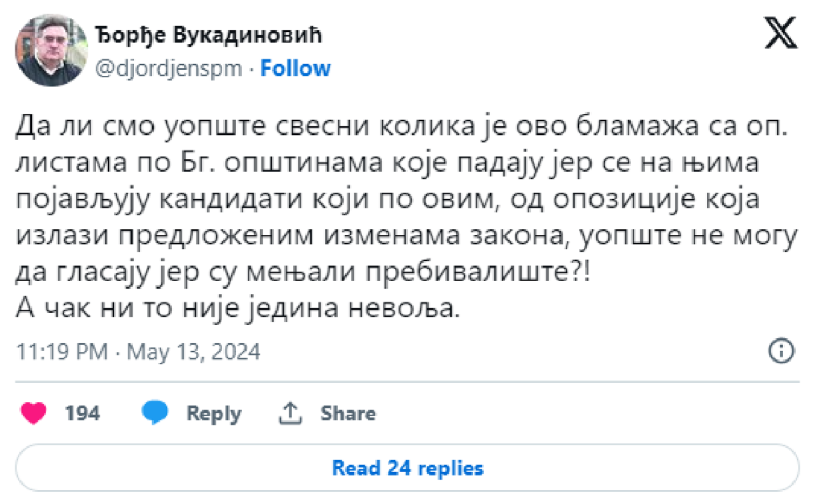Click the X logo icon

point(780,33)
